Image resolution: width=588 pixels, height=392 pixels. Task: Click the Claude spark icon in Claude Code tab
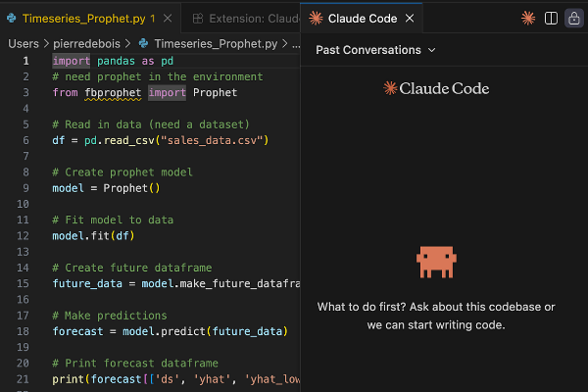point(316,18)
